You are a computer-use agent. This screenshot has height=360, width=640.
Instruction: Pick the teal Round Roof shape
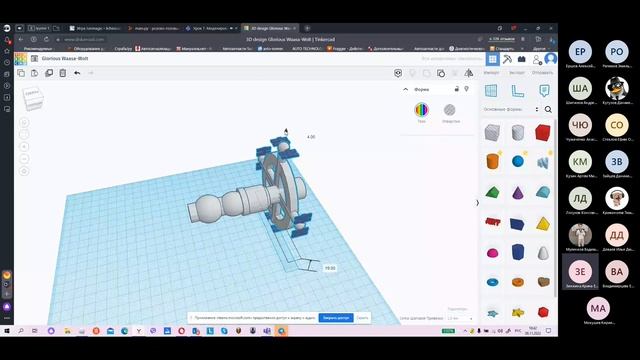click(543, 192)
